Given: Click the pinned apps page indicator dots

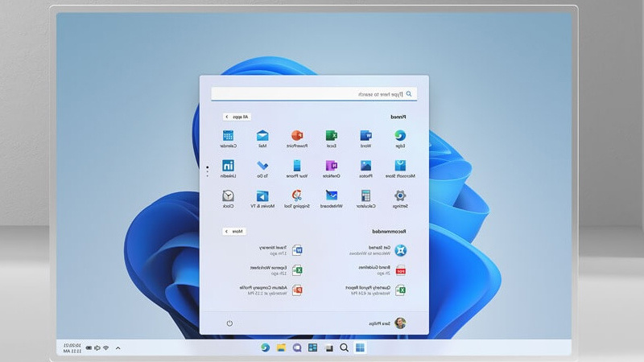Looking at the screenshot, I should pyautogui.click(x=208, y=171).
